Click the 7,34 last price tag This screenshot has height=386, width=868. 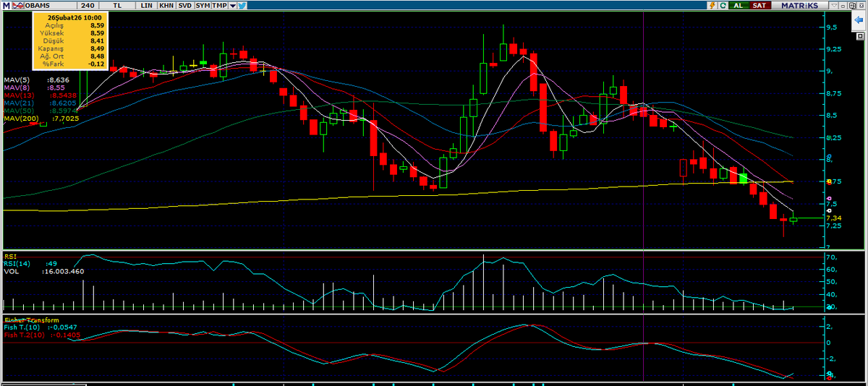[x=833, y=218]
